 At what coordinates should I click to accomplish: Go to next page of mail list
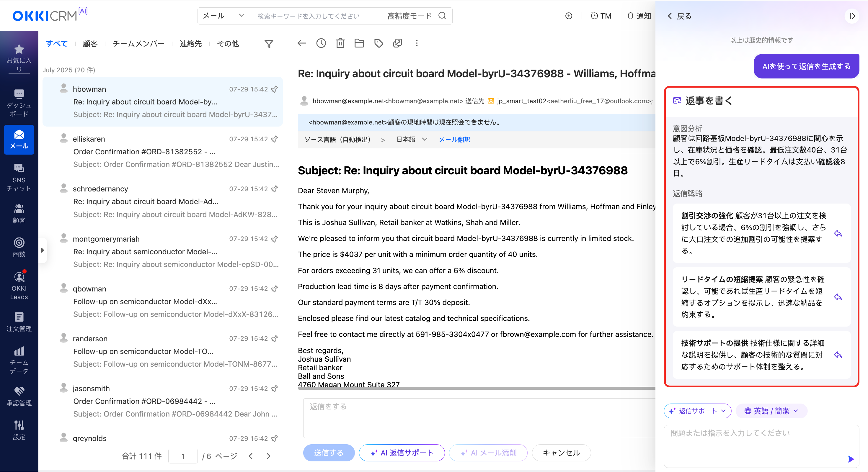(x=268, y=456)
